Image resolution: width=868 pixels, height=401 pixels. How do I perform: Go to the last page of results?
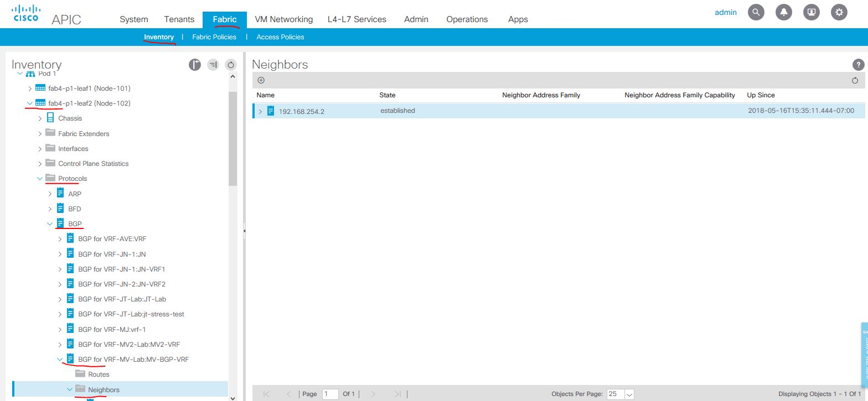(397, 394)
